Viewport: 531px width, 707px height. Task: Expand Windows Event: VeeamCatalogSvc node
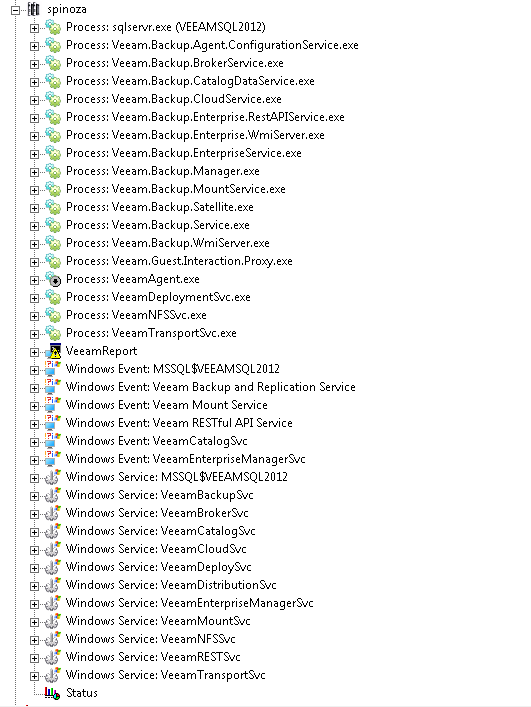click(x=34, y=442)
